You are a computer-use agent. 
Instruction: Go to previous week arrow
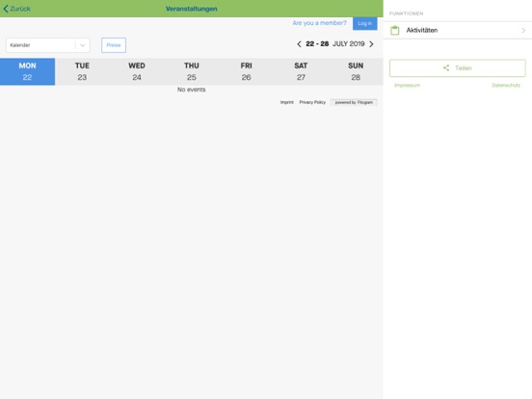coord(299,44)
